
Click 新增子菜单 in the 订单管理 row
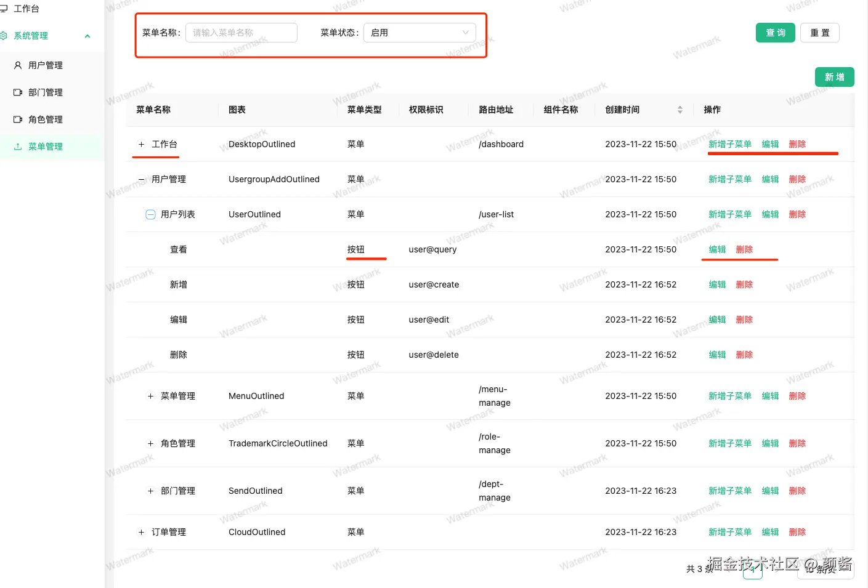(730, 532)
